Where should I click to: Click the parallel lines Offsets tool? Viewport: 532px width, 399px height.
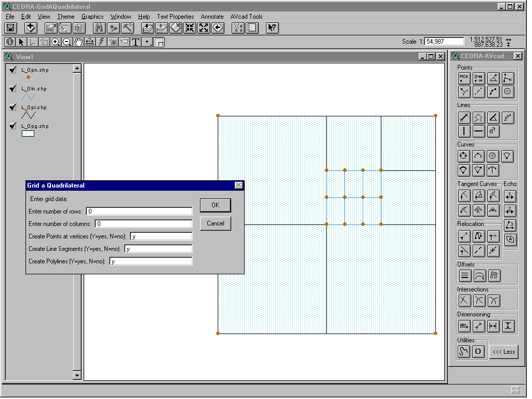point(465,276)
